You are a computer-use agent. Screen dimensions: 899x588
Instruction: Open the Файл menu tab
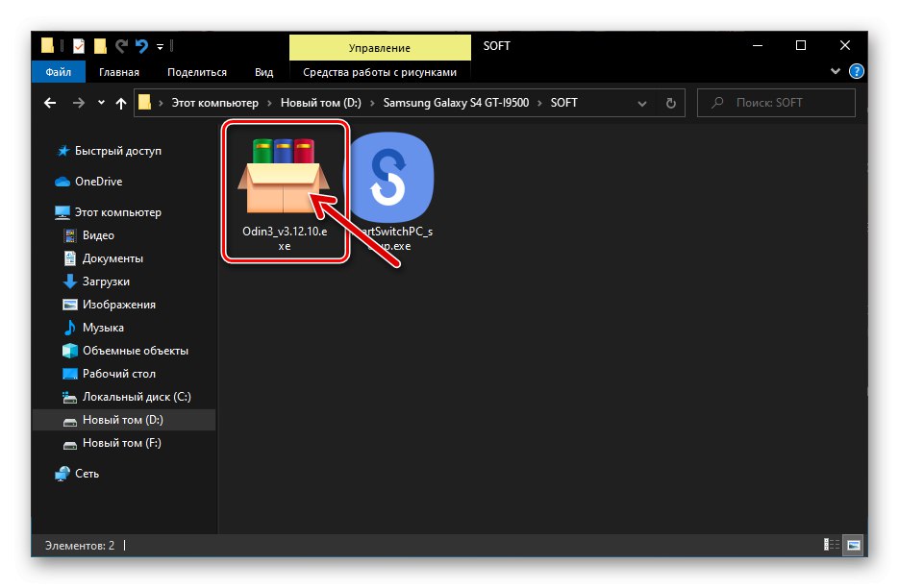coord(59,72)
